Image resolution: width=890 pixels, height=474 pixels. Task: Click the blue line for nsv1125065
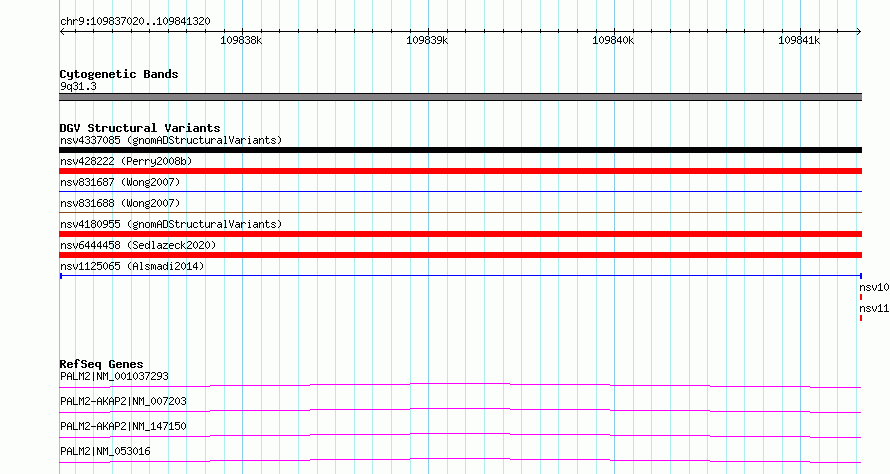(x=460, y=276)
